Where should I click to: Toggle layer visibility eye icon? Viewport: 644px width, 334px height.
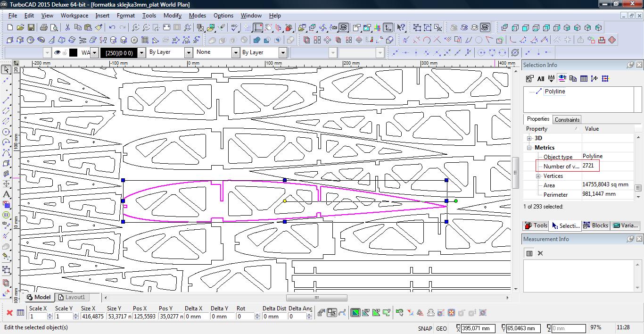[58, 52]
